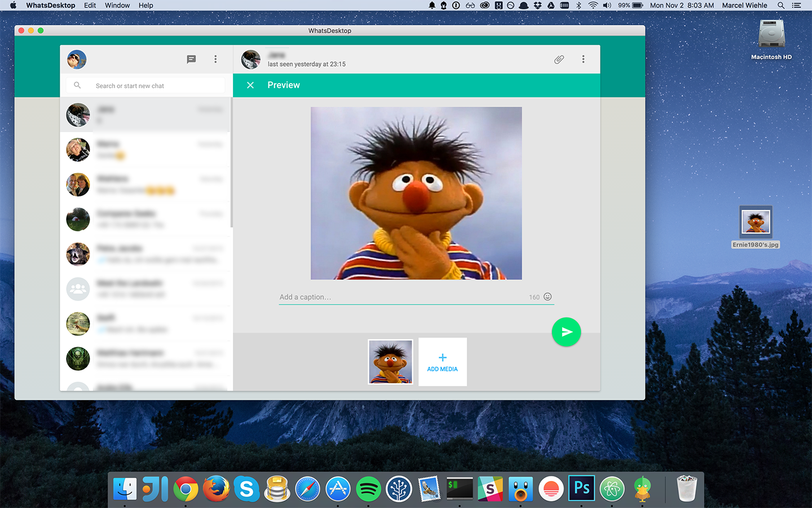The image size is (812, 508).
Task: Open the sidebar three-dot menu
Action: (215, 59)
